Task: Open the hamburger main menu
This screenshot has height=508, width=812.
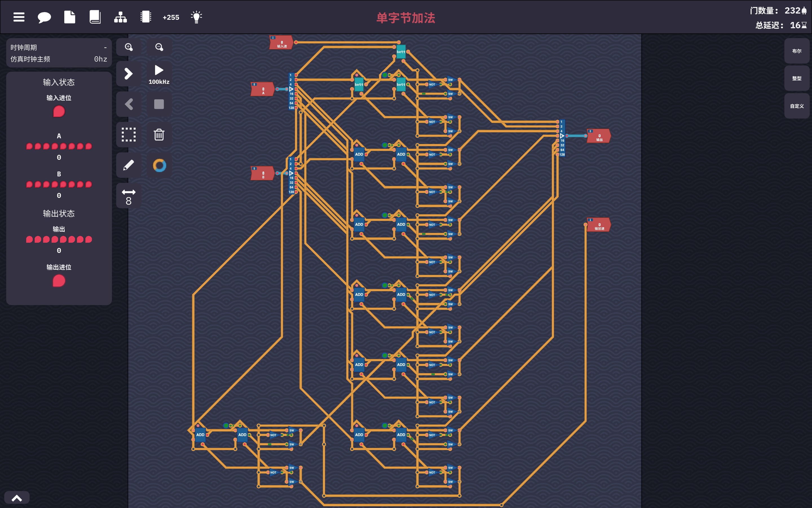Action: point(19,17)
